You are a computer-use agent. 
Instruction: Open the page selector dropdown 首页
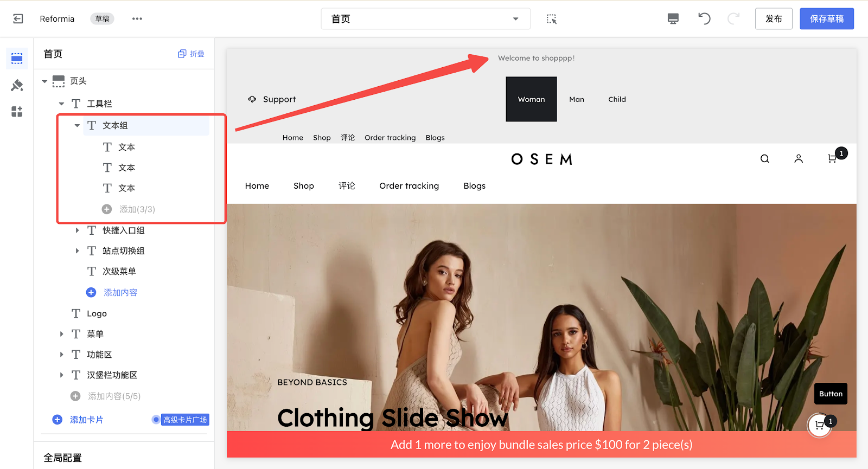pyautogui.click(x=425, y=19)
